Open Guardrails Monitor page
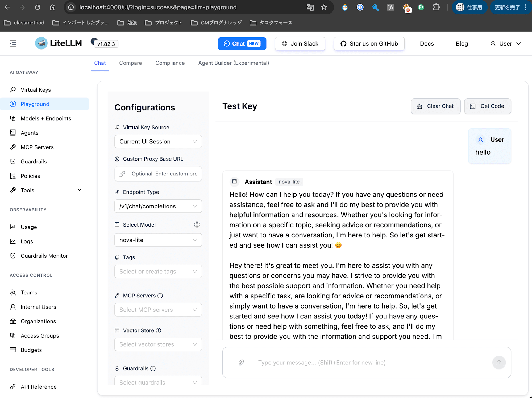 (44, 256)
